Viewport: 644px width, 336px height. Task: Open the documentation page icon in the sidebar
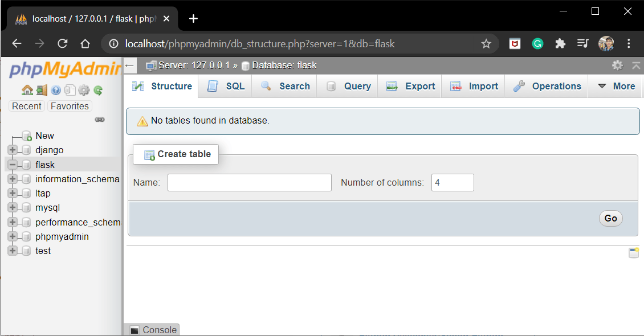pos(71,90)
